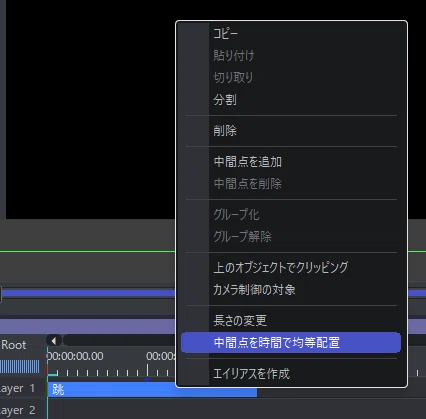
Task: Toggle カメラ制御の対象 menu item
Action: click(291, 289)
